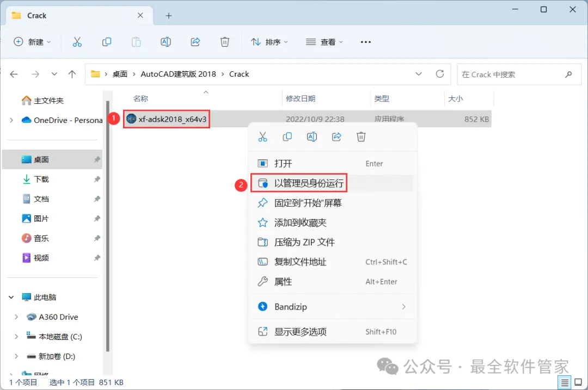Open 属性 from context menu
The image size is (588, 390).
[332, 282]
